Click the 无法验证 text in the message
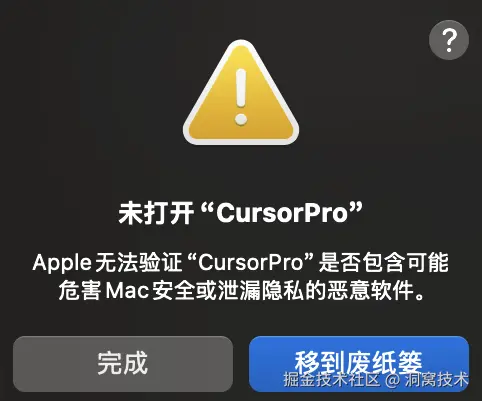 pyautogui.click(x=138, y=263)
